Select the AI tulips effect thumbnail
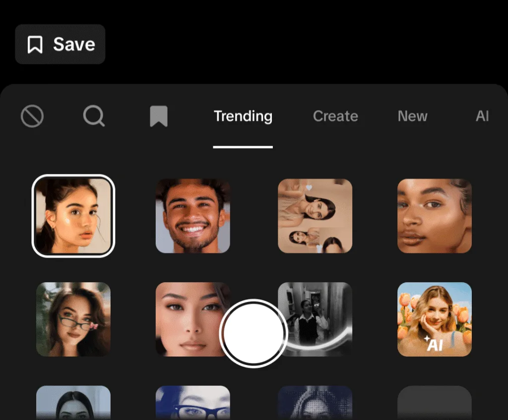The height and width of the screenshot is (420, 508). click(x=435, y=319)
